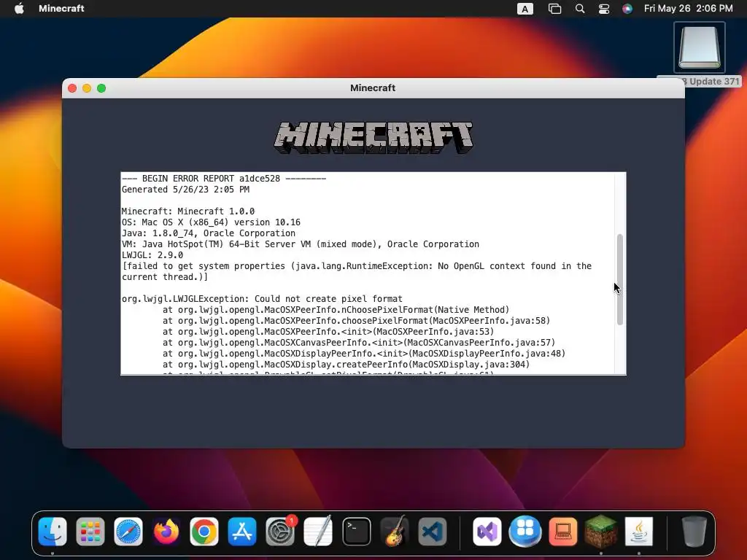Launch Terminal from the dock
The image size is (747, 560).
coord(356,532)
